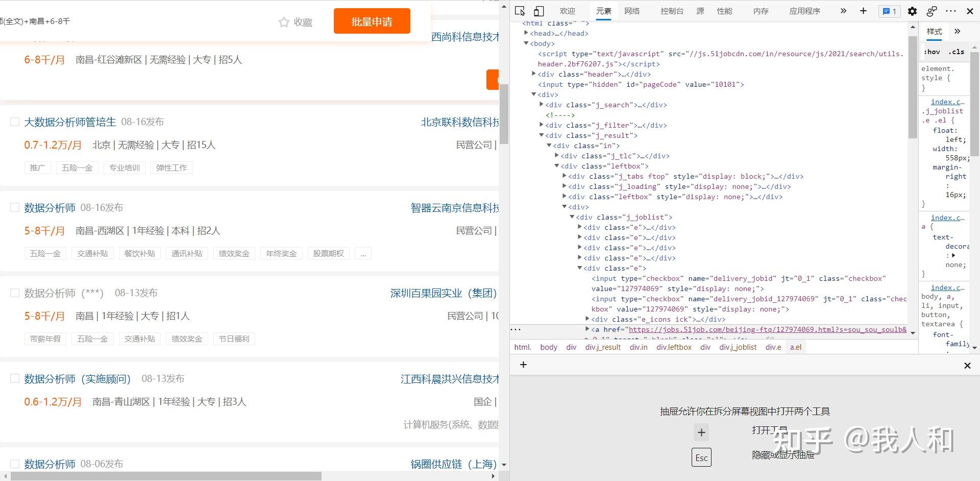Close the DevTools panel

[x=970, y=11]
